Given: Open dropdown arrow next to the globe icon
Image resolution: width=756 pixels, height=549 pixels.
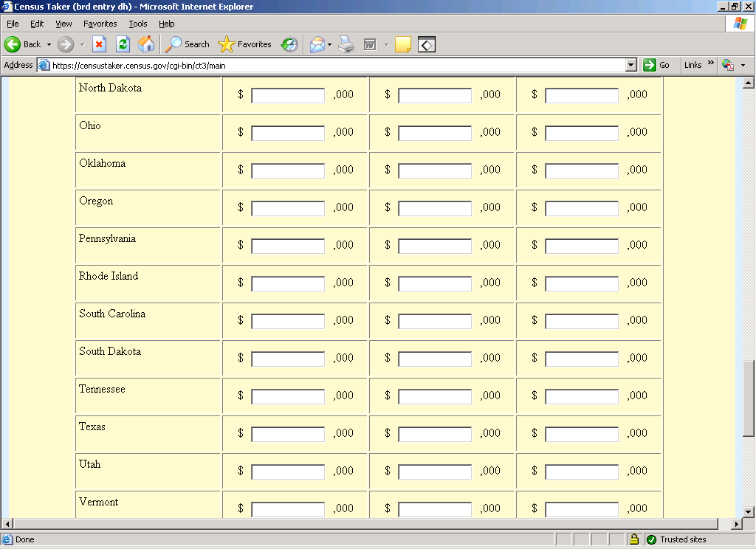Looking at the screenshot, I should click(x=743, y=65).
